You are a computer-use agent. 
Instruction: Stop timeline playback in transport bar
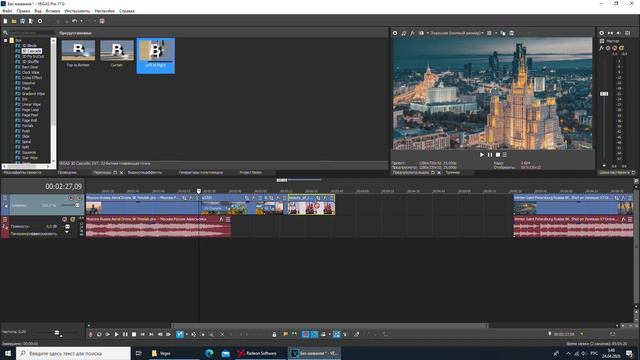(134, 334)
